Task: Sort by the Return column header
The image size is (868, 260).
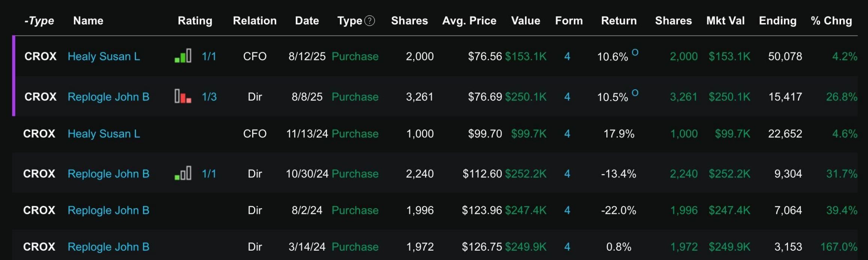Action: [x=619, y=21]
